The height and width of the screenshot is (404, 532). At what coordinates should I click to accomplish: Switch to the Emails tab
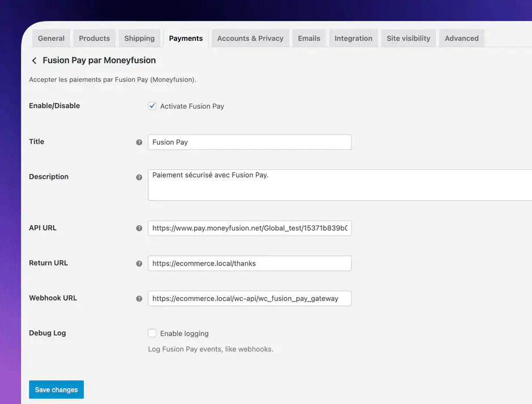pyautogui.click(x=309, y=38)
